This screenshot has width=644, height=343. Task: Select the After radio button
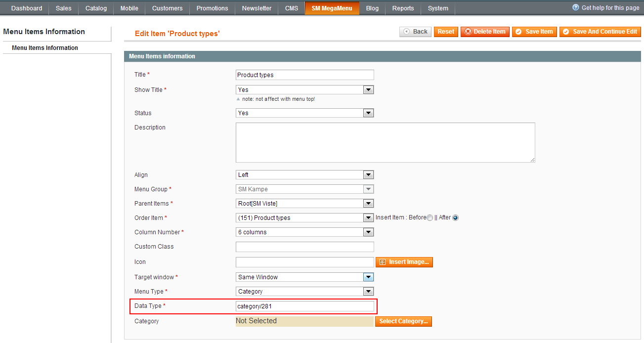pos(455,217)
